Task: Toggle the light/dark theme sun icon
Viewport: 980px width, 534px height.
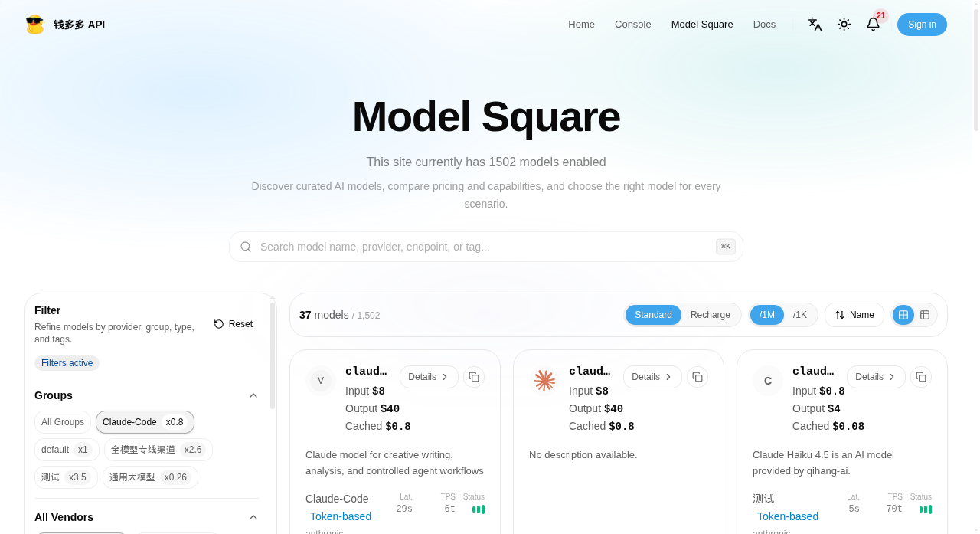Action: [844, 25]
